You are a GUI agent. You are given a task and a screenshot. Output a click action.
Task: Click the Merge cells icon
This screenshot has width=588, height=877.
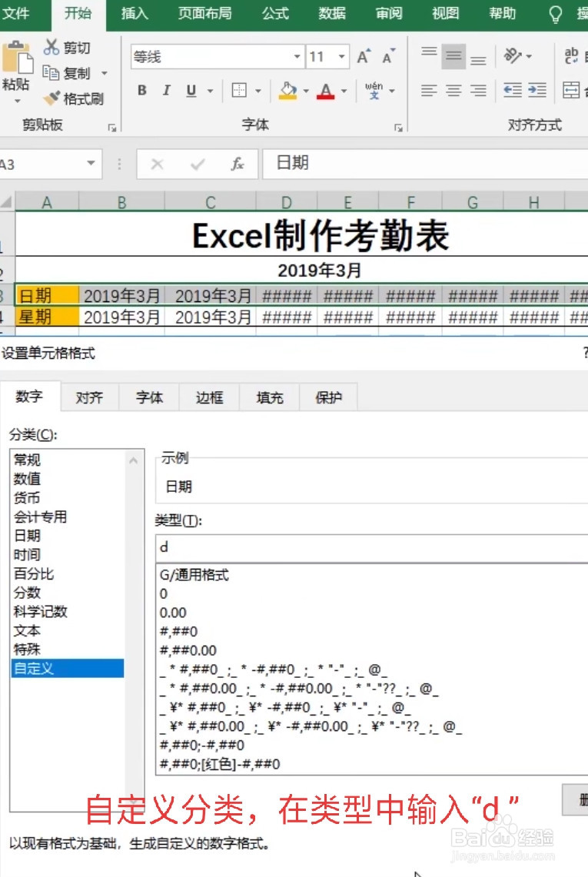pyautogui.click(x=571, y=90)
